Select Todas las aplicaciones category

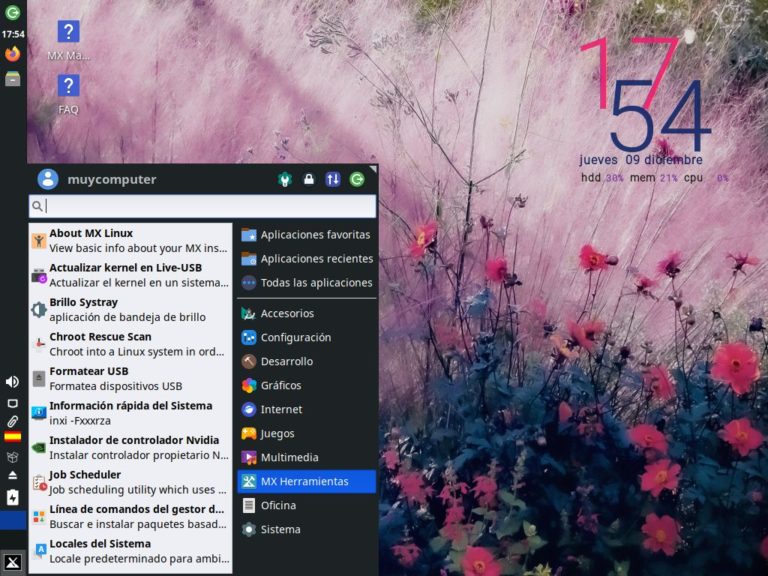pyautogui.click(x=307, y=283)
